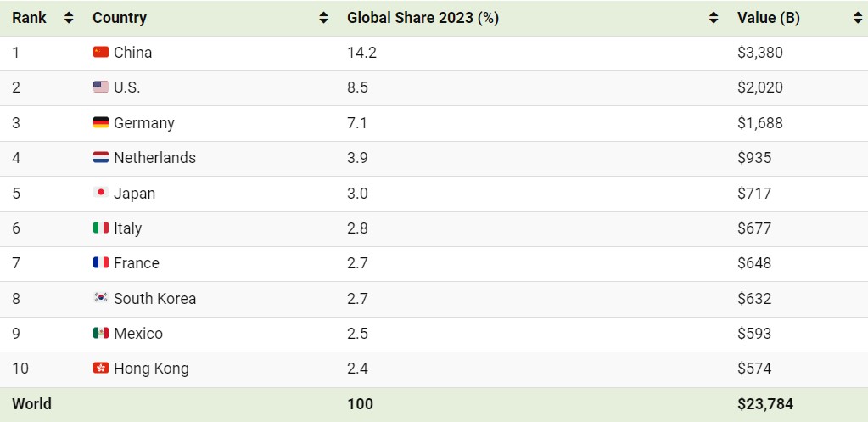The width and height of the screenshot is (868, 422).
Task: Sort by Global Share 2023 arrows
Action: (x=714, y=18)
